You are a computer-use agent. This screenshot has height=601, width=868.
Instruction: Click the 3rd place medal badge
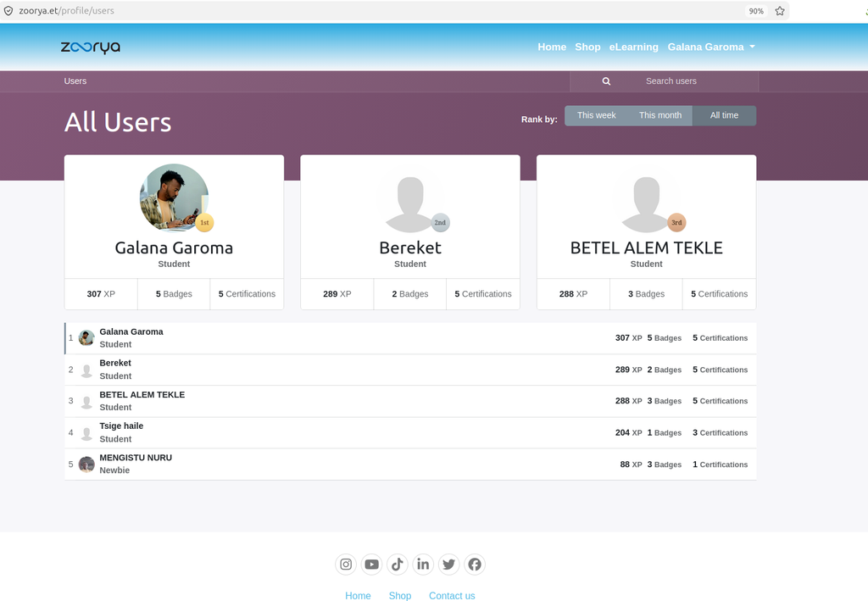tap(676, 222)
